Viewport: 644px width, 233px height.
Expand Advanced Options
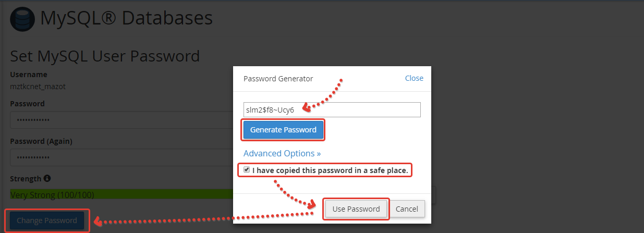point(282,153)
